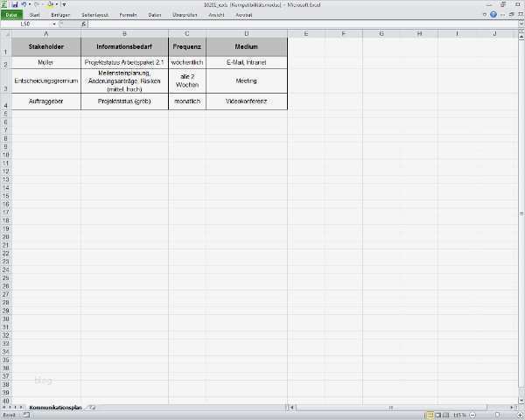Open Customize Quick Access Toolbar dropdown

point(64,4)
